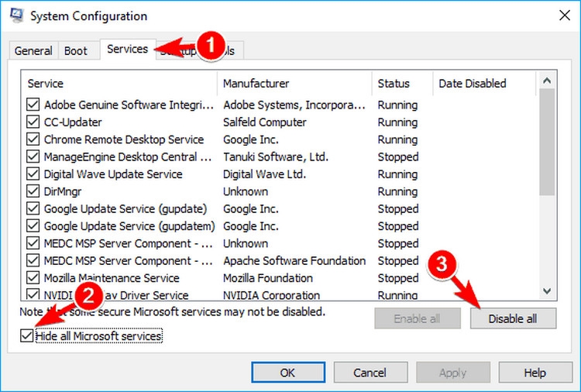The image size is (581, 392).
Task: Switch to the General tab
Action: [x=33, y=51]
